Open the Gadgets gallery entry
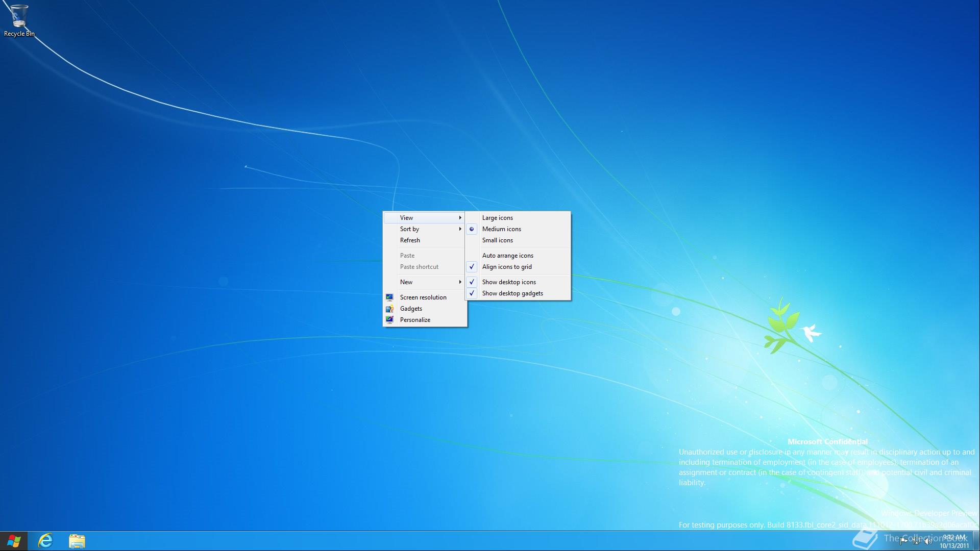Image resolution: width=980 pixels, height=551 pixels. coord(425,308)
